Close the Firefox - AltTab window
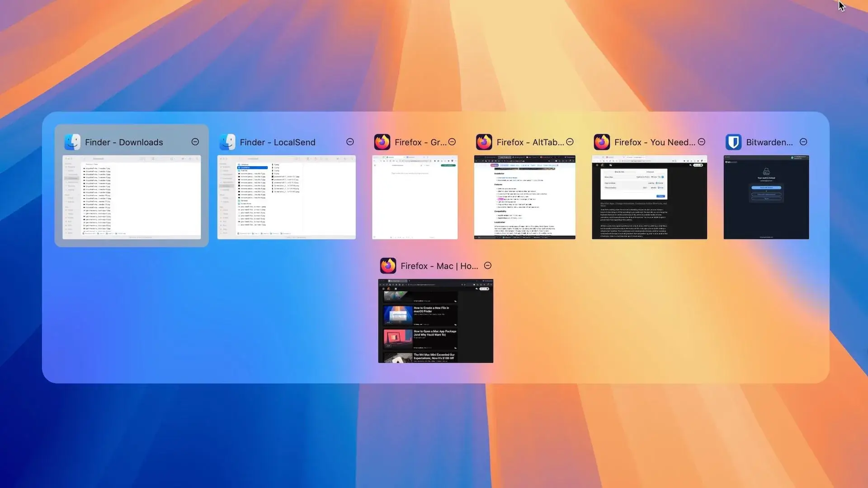Screen dimensions: 868x488 pyautogui.click(x=570, y=142)
